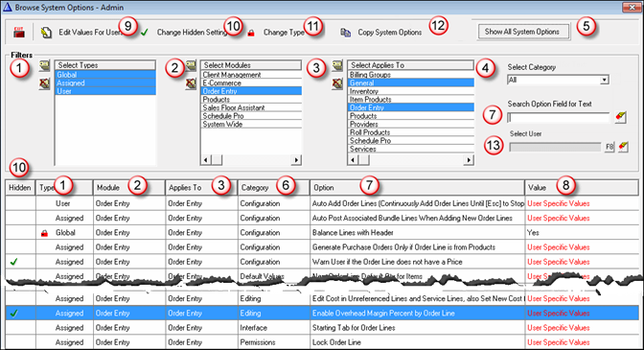The image size is (644, 350).
Task: Toggle Assigned in Select Types list
Action: coord(105,83)
